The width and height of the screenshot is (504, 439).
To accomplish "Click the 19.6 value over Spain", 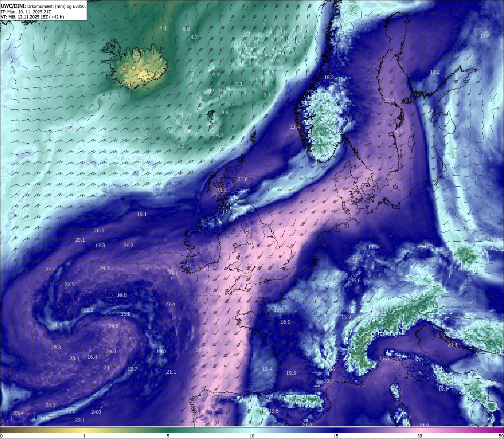I will [274, 411].
